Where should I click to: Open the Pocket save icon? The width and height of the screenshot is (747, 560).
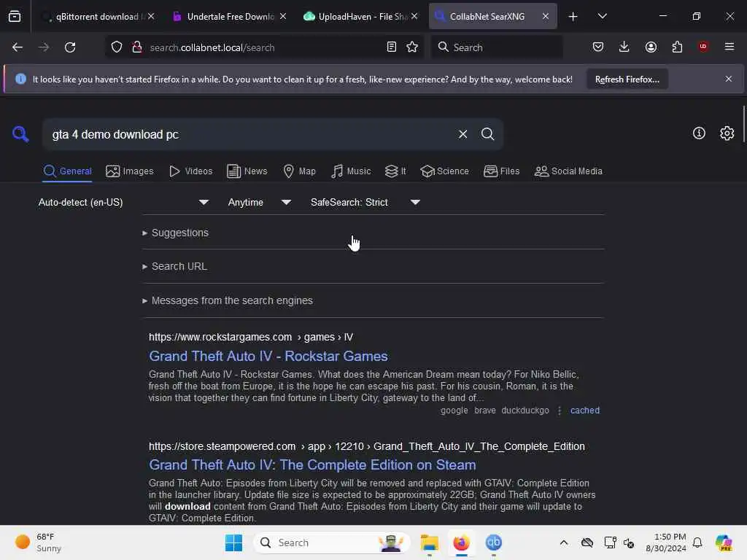point(598,47)
